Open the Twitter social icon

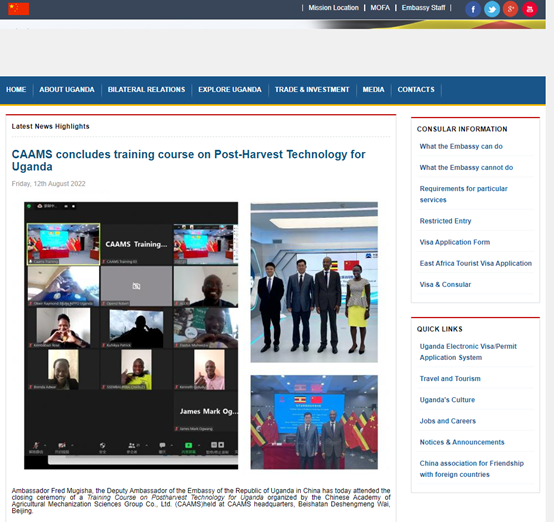(492, 9)
